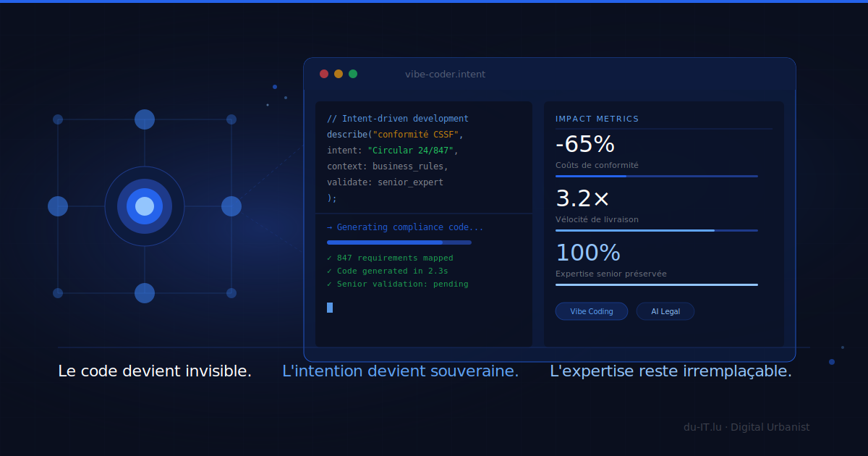Check off 'Senior validation: pending'

tap(330, 284)
